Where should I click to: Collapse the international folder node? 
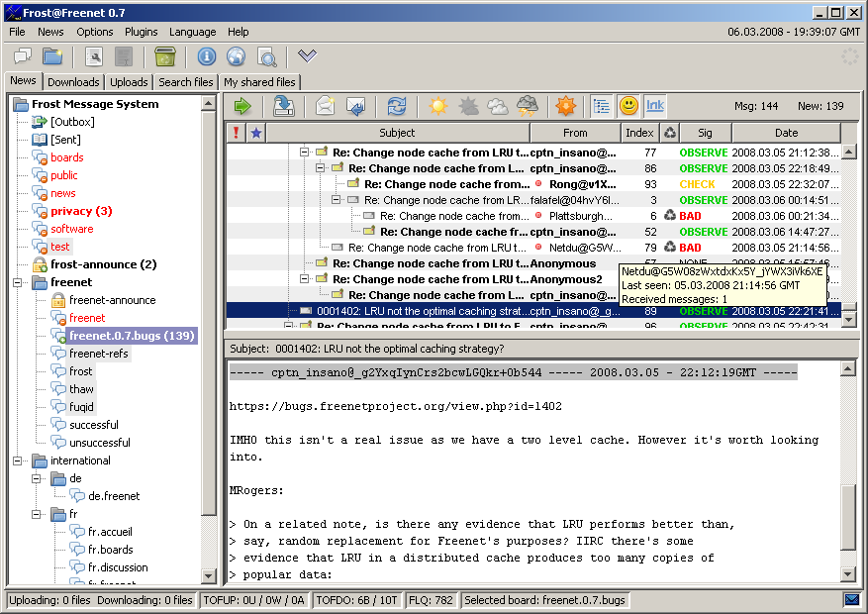coord(18,460)
